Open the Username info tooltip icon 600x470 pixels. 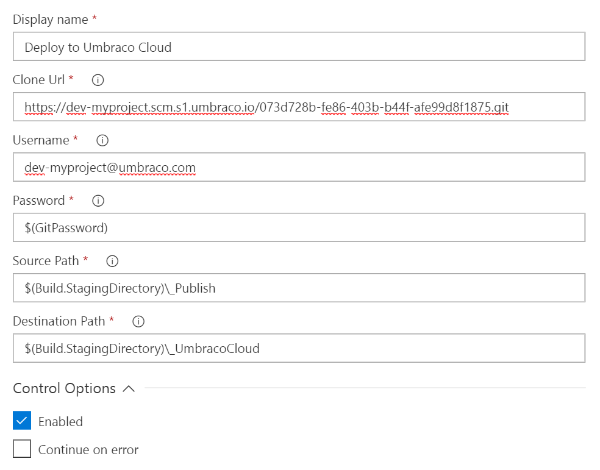click(102, 140)
